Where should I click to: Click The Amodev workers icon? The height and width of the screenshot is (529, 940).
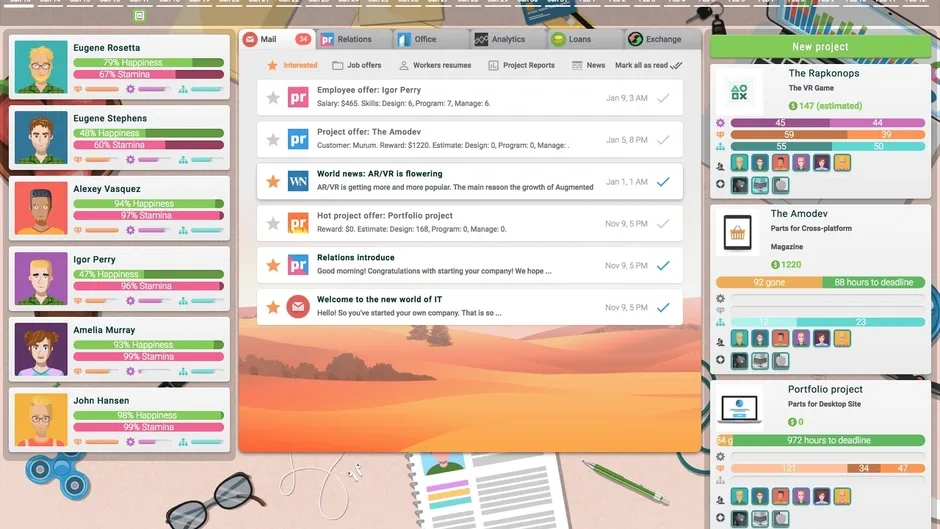click(x=720, y=342)
